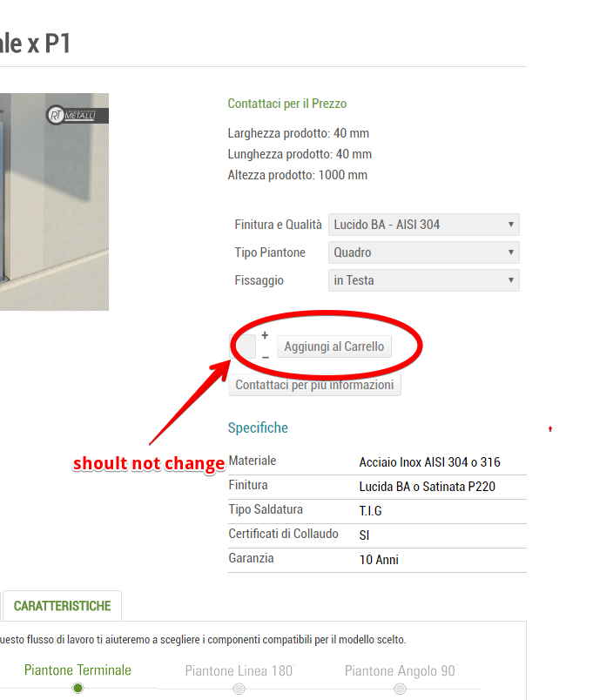Click the Tipo Piantone dropdown arrow
The height and width of the screenshot is (700, 613).
pyautogui.click(x=511, y=252)
